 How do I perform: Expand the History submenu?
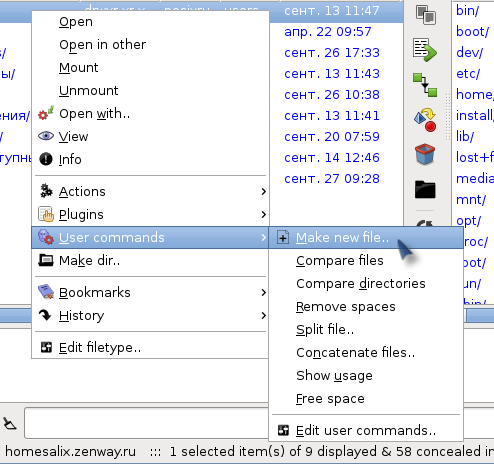[x=150, y=316]
